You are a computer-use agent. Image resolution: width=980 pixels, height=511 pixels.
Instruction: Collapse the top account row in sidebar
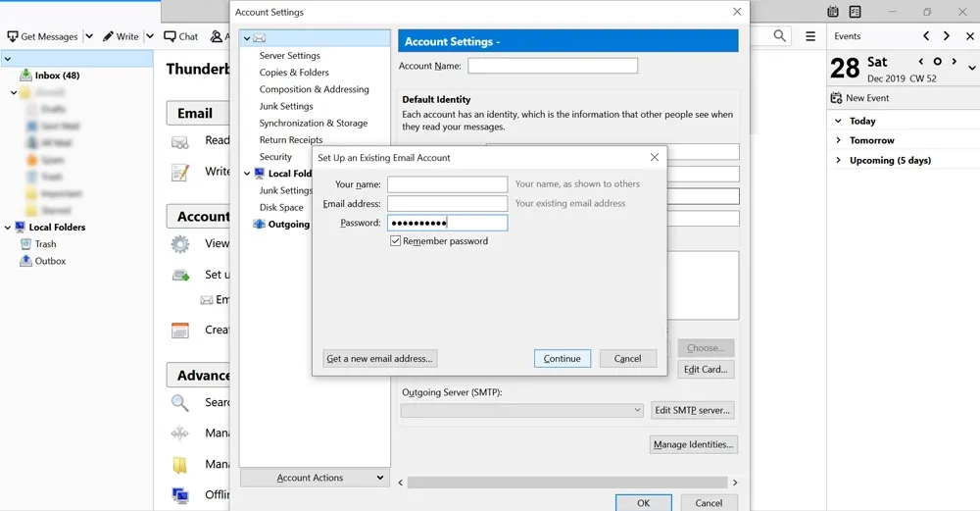pos(8,59)
